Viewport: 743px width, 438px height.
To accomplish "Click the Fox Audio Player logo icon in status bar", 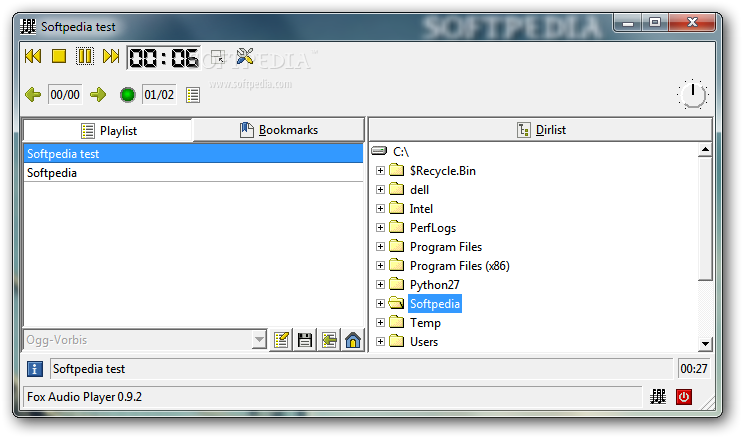I will [x=658, y=396].
